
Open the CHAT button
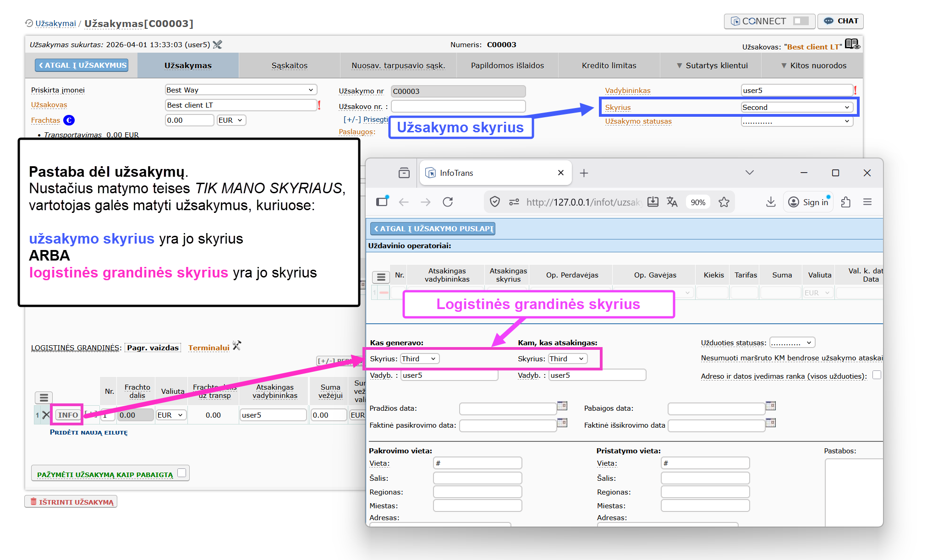[841, 21]
